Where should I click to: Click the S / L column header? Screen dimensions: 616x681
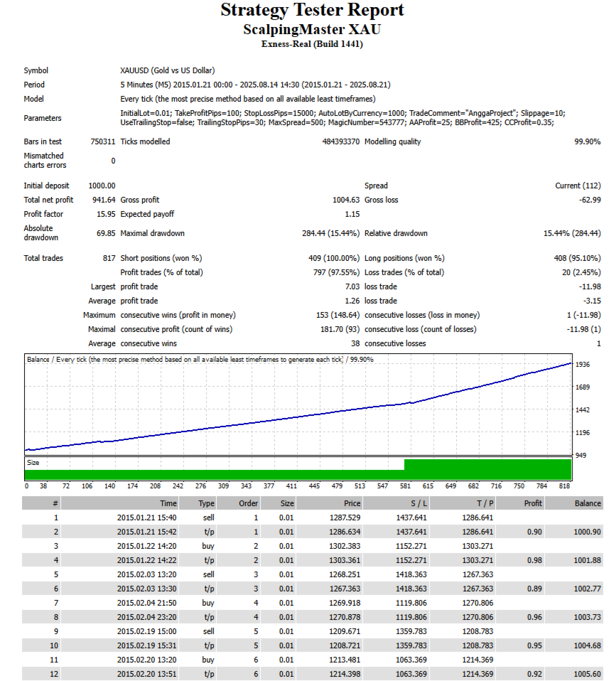pos(396,503)
